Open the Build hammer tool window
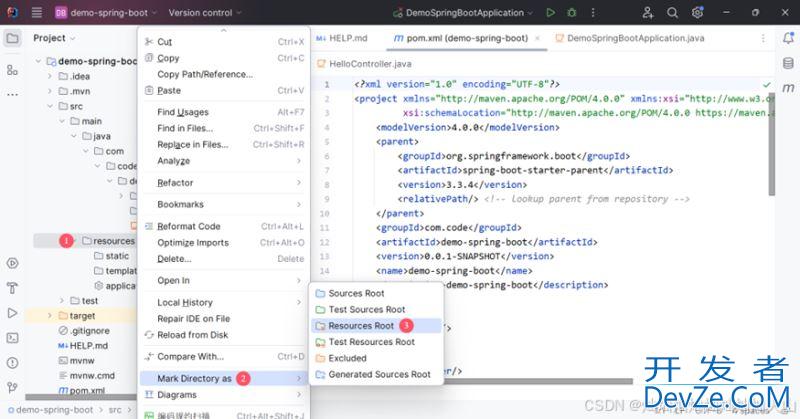This screenshot has height=419, width=800. pos(12,288)
